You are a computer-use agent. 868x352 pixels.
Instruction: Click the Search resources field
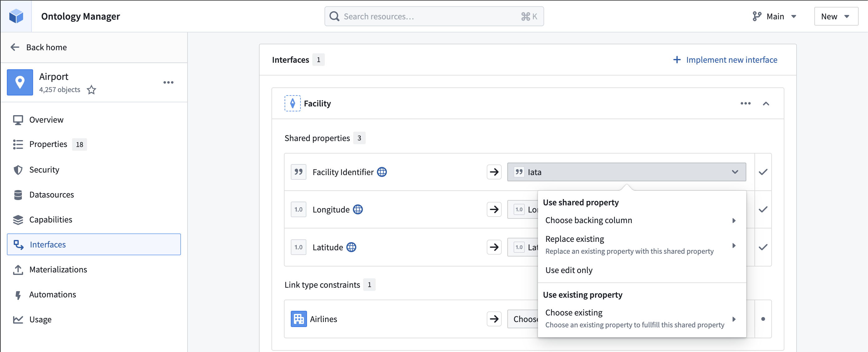click(434, 16)
